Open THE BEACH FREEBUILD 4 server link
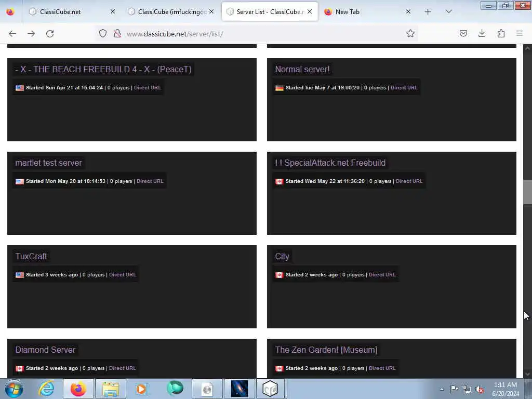Image resolution: width=532 pixels, height=399 pixels. 103,69
